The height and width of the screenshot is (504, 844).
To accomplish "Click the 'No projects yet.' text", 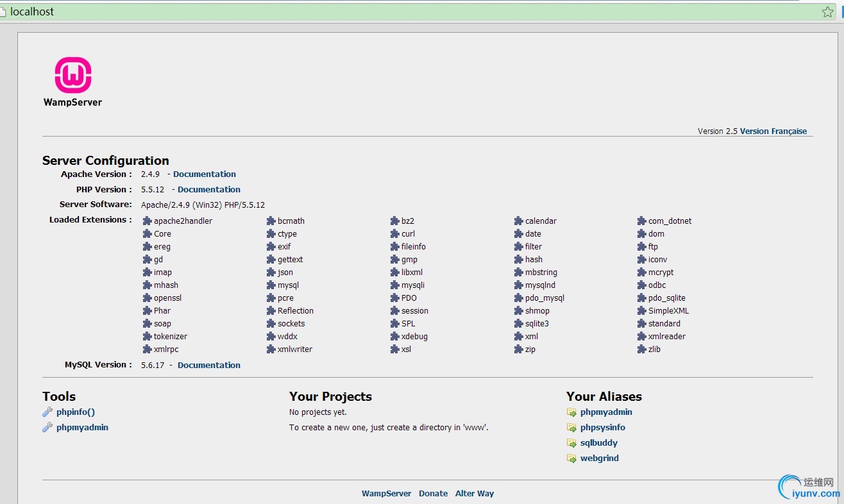I will 318,412.
